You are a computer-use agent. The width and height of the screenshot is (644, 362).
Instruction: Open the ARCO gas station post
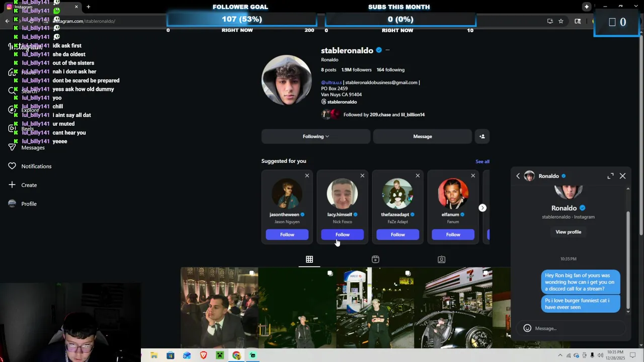pyautogui.click(x=375, y=308)
